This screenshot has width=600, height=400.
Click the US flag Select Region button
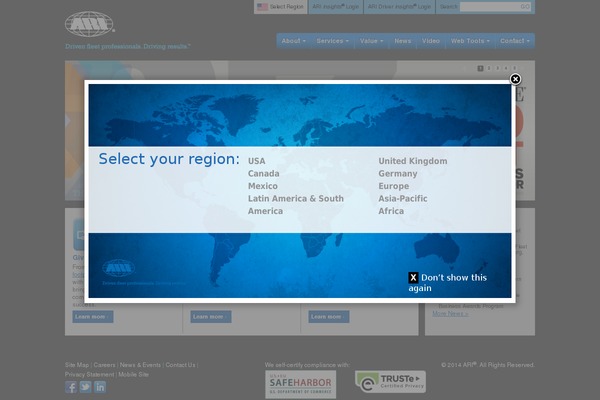pos(280,7)
